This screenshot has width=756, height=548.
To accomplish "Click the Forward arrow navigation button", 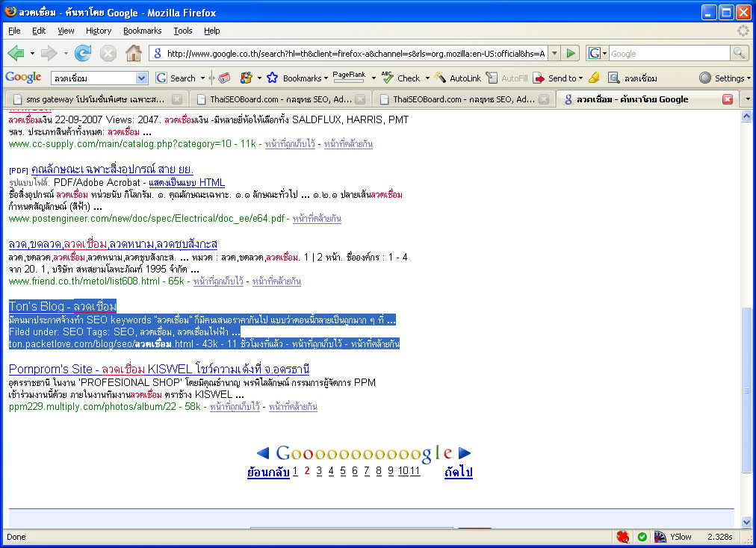I will pyautogui.click(x=49, y=53).
